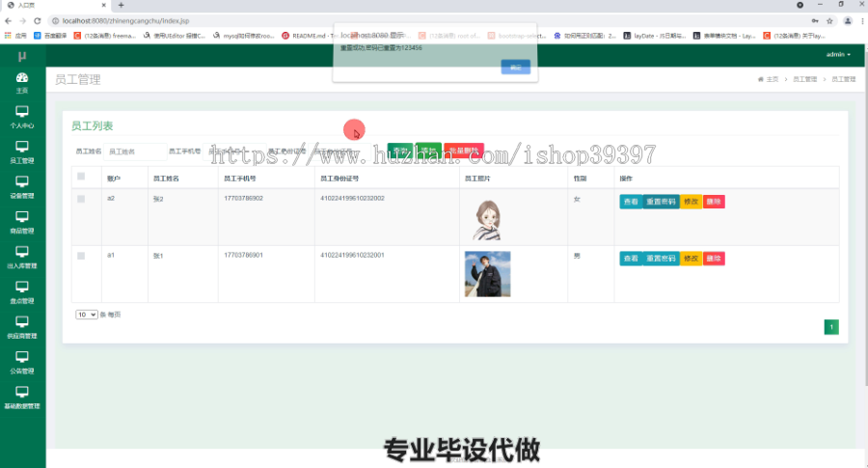Open 商品管理 in the sidebar
The width and height of the screenshot is (868, 468).
[x=22, y=222]
